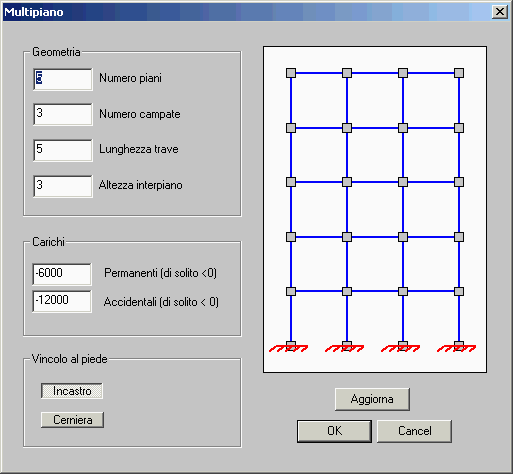Click the second red base support symbol
The height and width of the screenshot is (474, 513).
(x=345, y=348)
